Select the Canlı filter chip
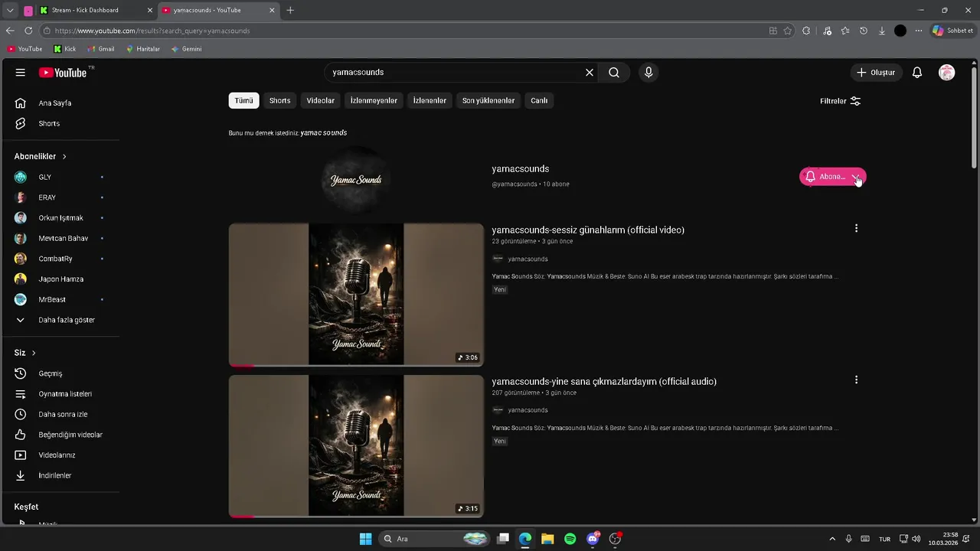980x551 pixels. point(539,100)
